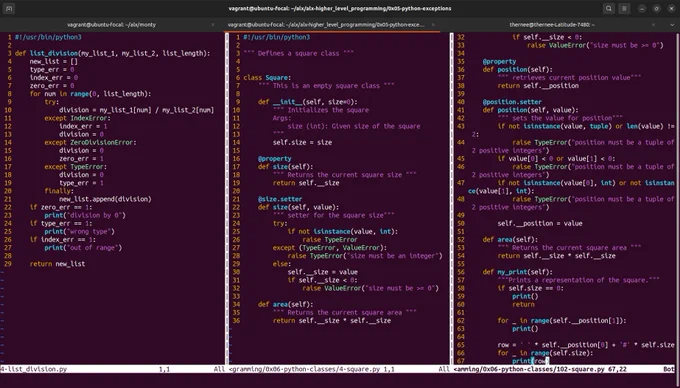Click 'if value[0] < 0 or value[1] < 0:' line

tap(556, 159)
